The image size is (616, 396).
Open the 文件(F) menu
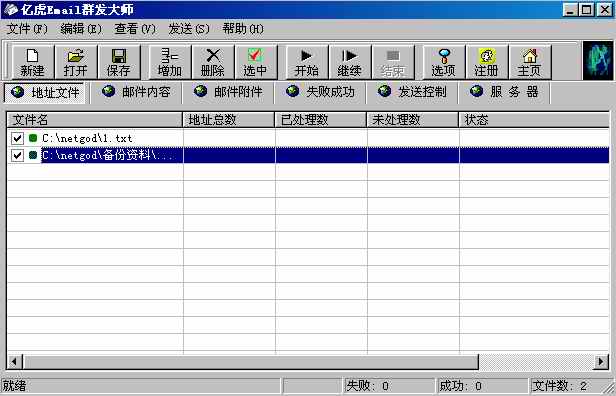(x=27, y=29)
